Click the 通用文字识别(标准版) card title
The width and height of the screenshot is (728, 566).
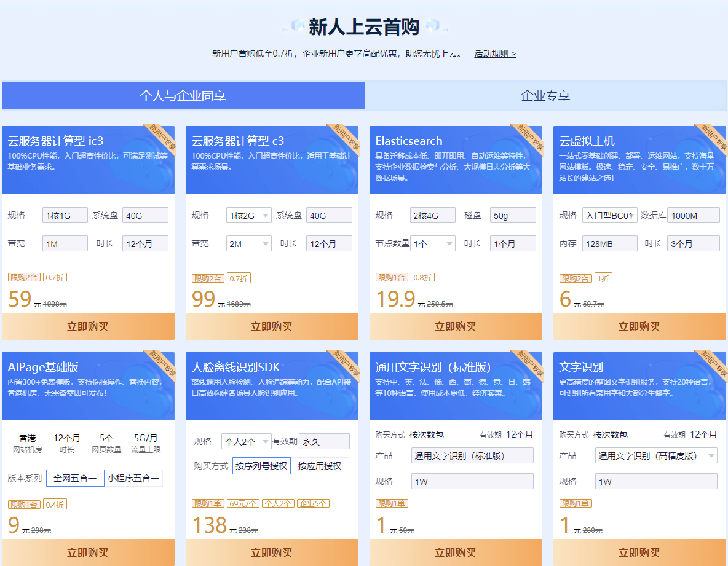point(433,367)
